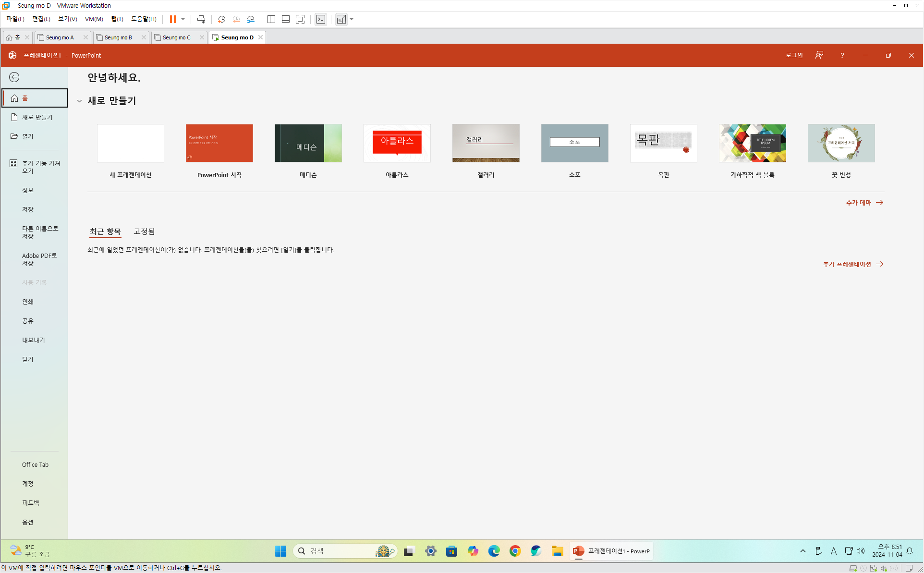Click the send Ctrl+Alt+Del toolbar icon

pos(201,19)
